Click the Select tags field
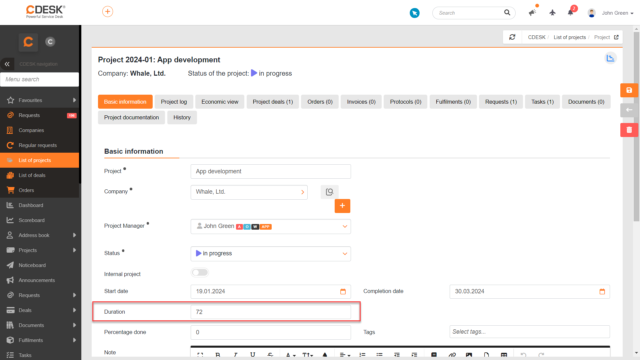The image size is (640, 360). tap(529, 332)
